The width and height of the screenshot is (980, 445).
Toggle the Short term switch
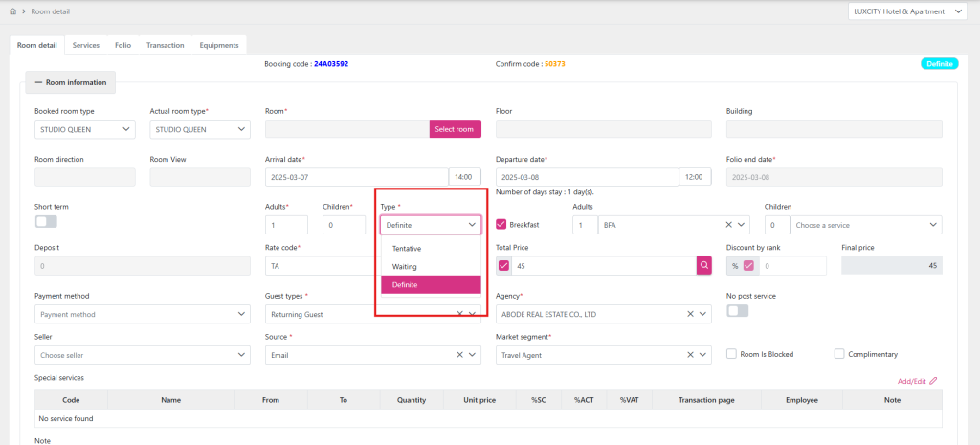pyautogui.click(x=46, y=222)
